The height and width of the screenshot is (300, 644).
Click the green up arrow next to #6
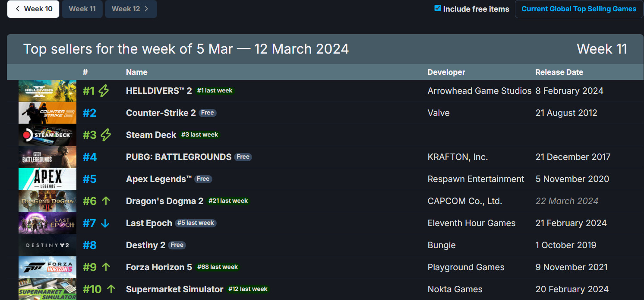pyautogui.click(x=106, y=201)
